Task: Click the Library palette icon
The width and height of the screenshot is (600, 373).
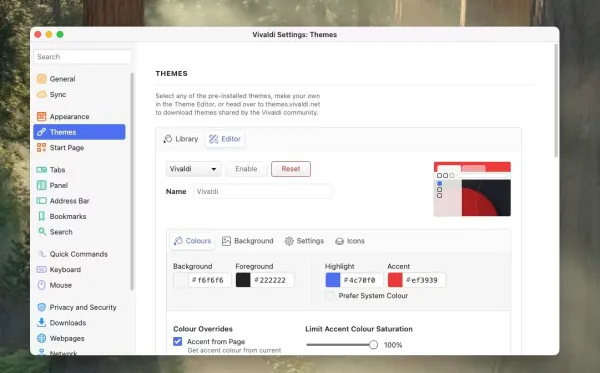Action: pos(168,139)
